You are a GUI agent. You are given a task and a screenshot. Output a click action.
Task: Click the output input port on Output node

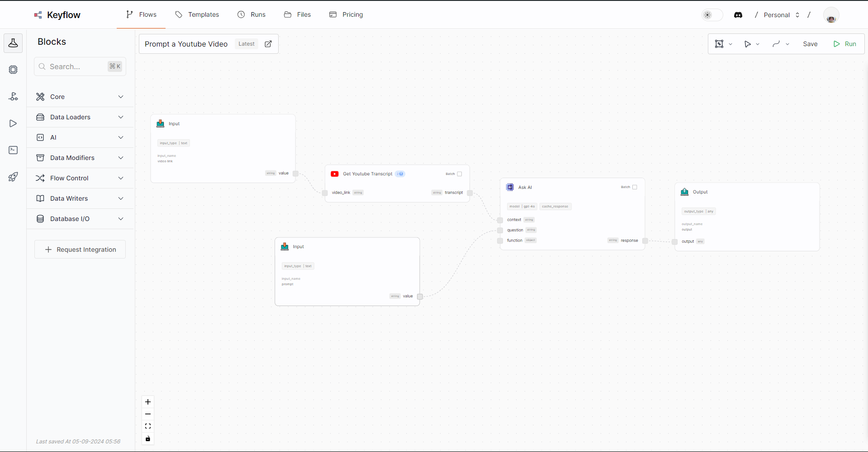point(674,242)
